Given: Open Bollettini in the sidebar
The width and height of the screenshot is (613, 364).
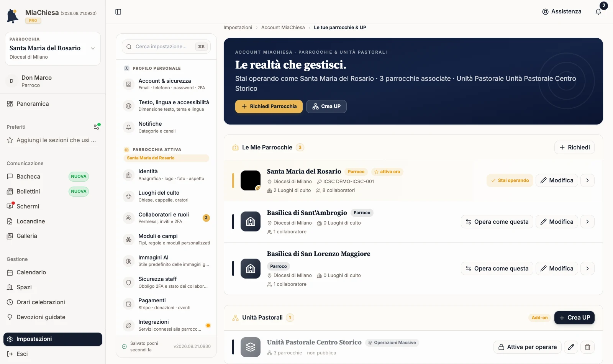Looking at the screenshot, I should pos(53,192).
